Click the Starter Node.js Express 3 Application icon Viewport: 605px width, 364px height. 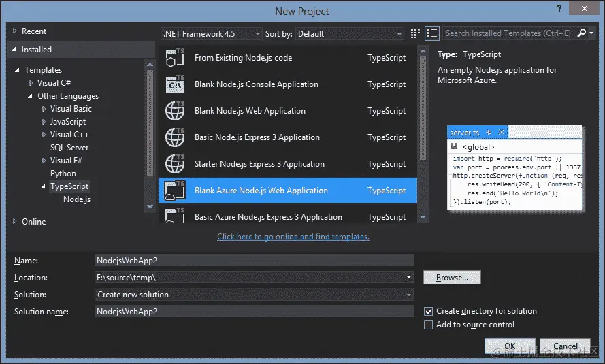pos(175,164)
